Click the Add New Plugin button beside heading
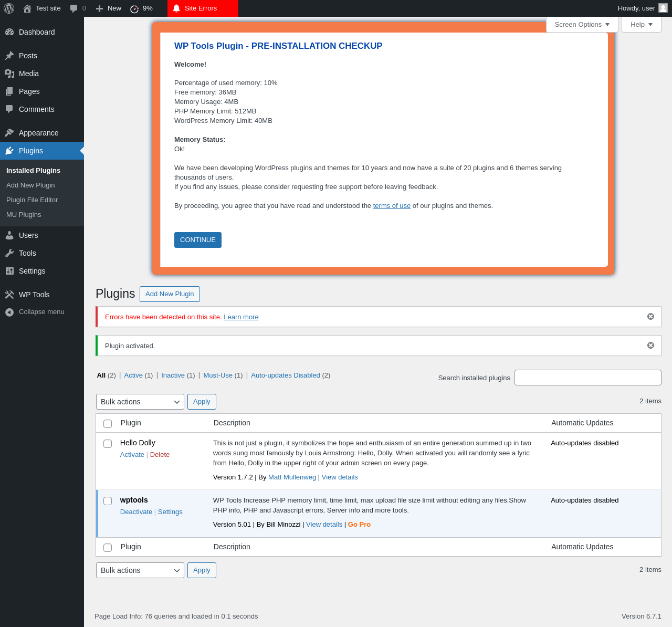The height and width of the screenshot is (627, 672). pos(170,294)
